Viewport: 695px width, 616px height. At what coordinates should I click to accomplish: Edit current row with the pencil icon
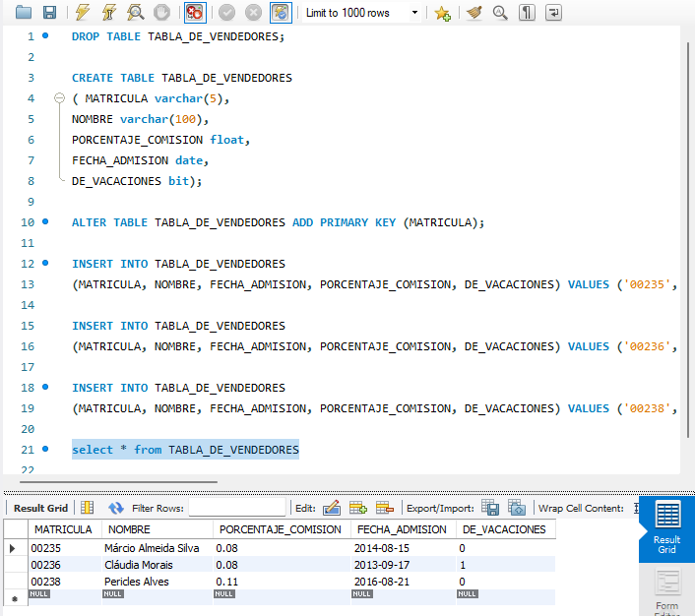(332, 508)
